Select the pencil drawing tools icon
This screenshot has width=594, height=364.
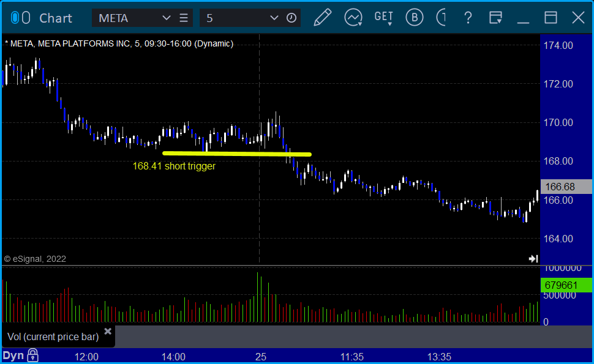point(322,17)
